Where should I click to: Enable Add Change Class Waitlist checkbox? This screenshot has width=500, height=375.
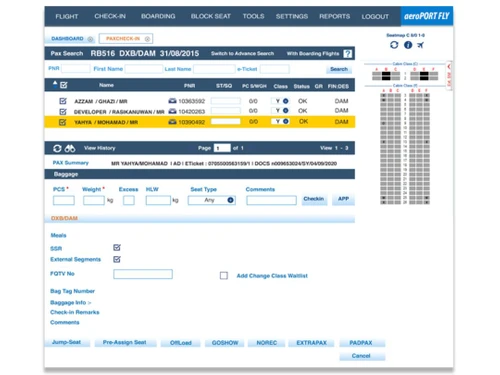point(224,276)
